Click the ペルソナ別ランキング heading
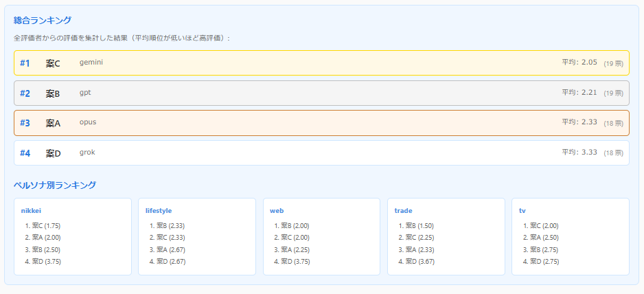Screen dimensions: 644x294 coord(54,185)
